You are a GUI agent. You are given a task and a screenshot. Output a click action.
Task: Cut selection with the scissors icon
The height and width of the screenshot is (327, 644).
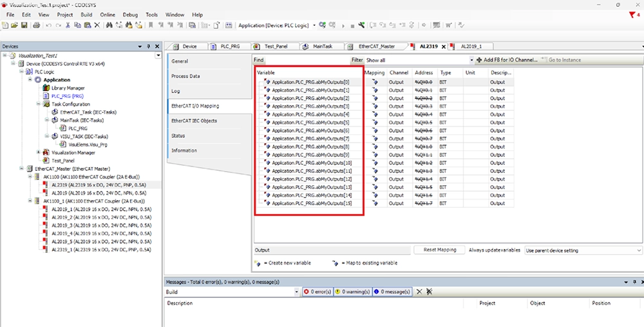(x=68, y=26)
